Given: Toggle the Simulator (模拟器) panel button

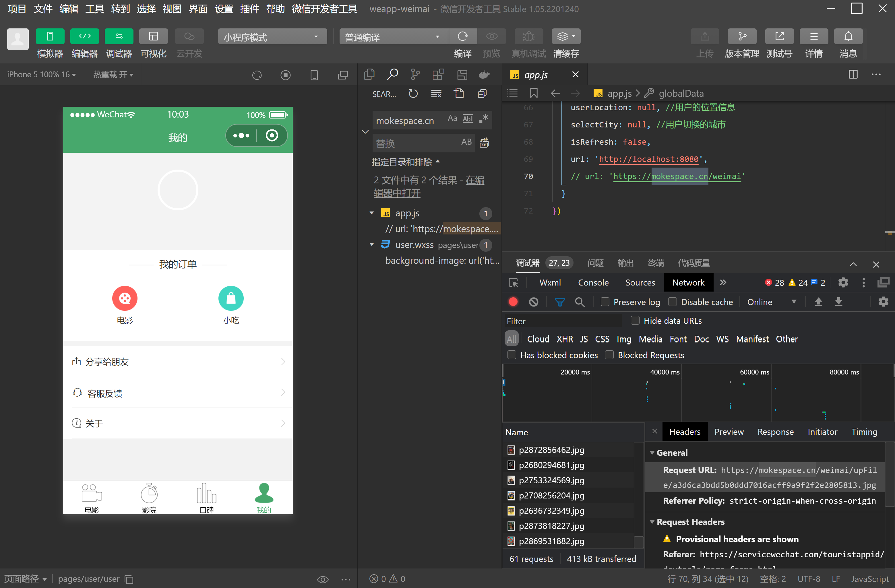Looking at the screenshot, I should point(50,36).
